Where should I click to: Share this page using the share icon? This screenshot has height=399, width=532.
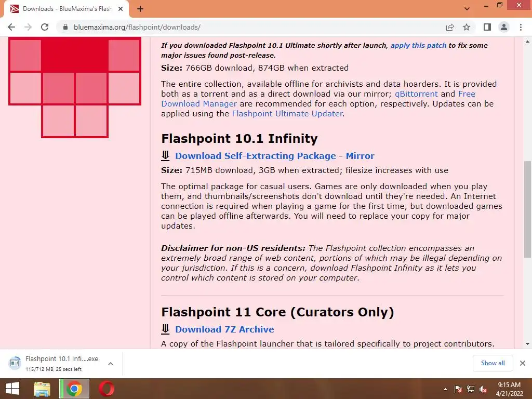(x=450, y=27)
